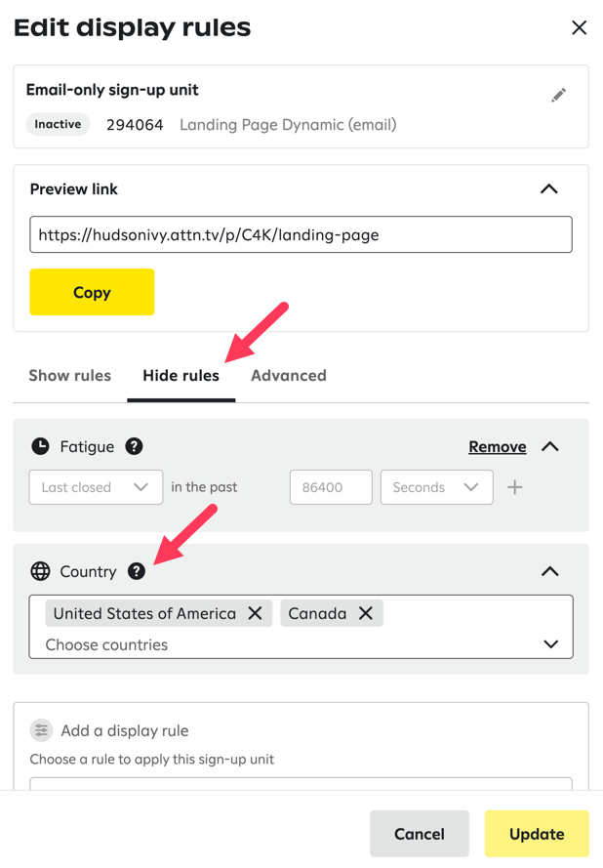Screen dimensions: 603x868
Task: Open the Seconds unit dropdown
Action: pos(436,487)
